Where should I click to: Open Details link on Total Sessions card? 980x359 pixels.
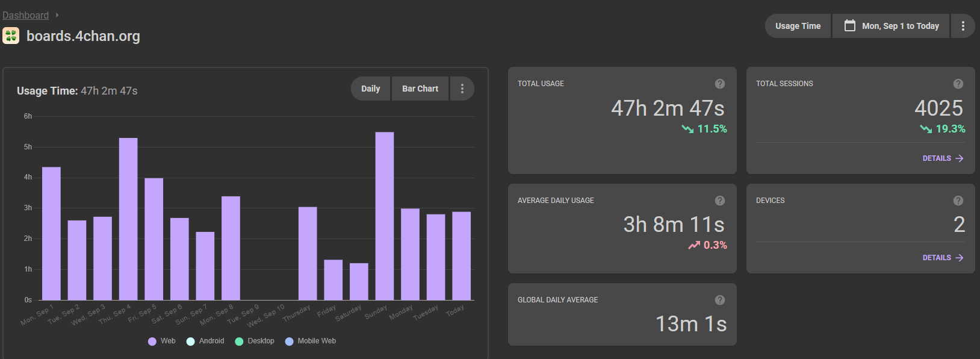pyautogui.click(x=943, y=158)
